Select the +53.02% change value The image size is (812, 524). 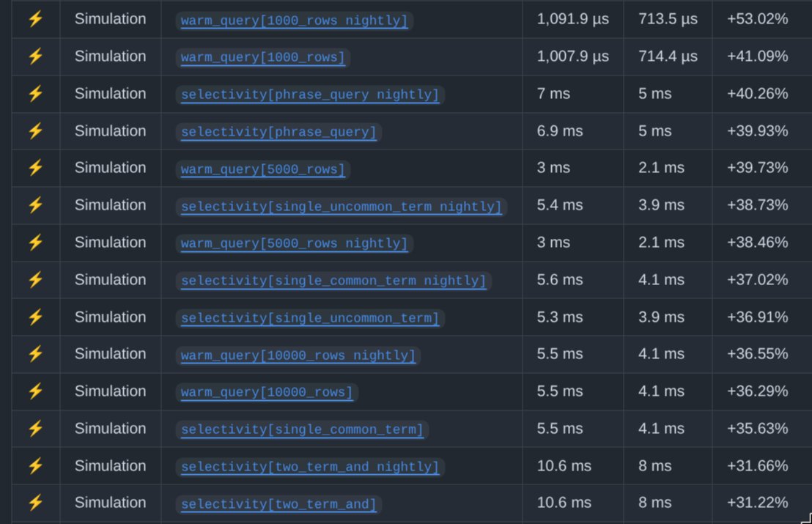[758, 19]
